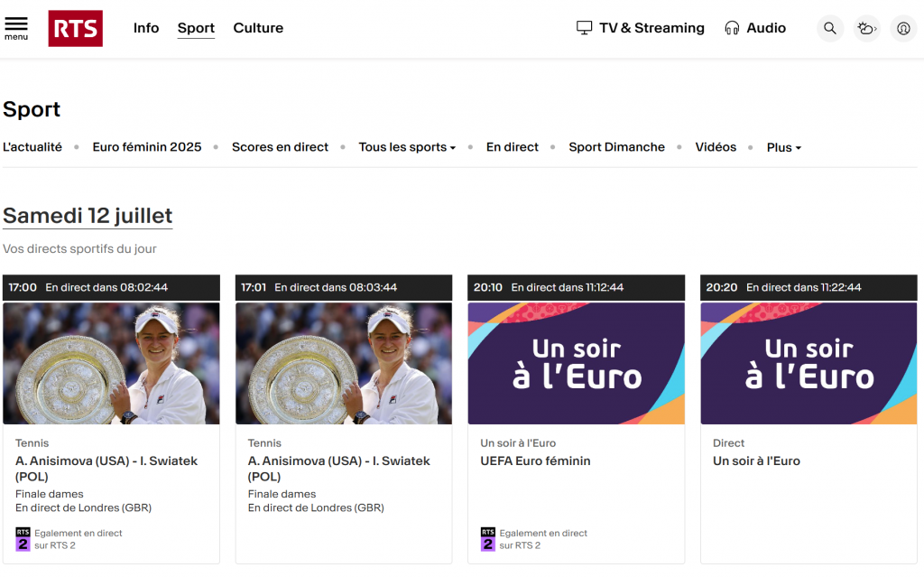Click 'Un soir à l'Euro' label on 20:10 card
This screenshot has width=924, height=577.
518,443
